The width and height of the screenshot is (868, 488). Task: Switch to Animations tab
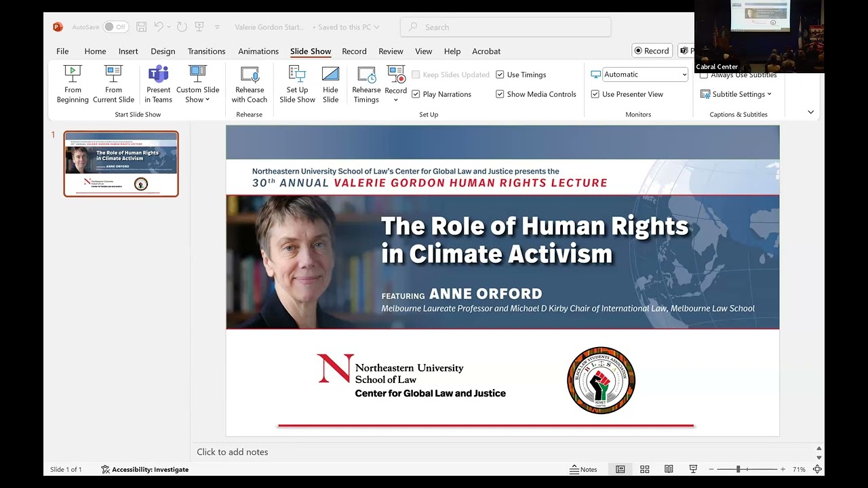pyautogui.click(x=258, y=51)
